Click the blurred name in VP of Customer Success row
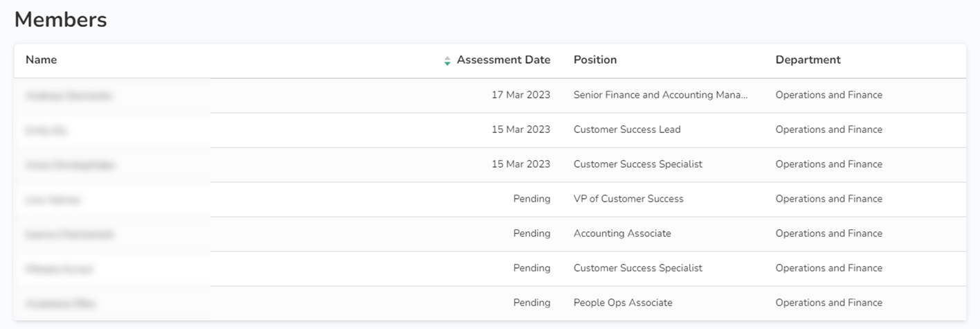The width and height of the screenshot is (980, 329). tap(53, 200)
